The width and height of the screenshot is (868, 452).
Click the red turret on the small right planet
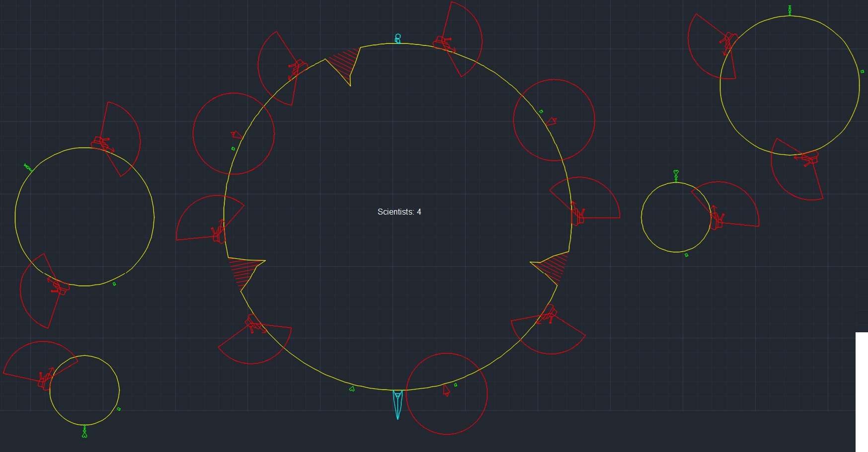[x=716, y=220]
